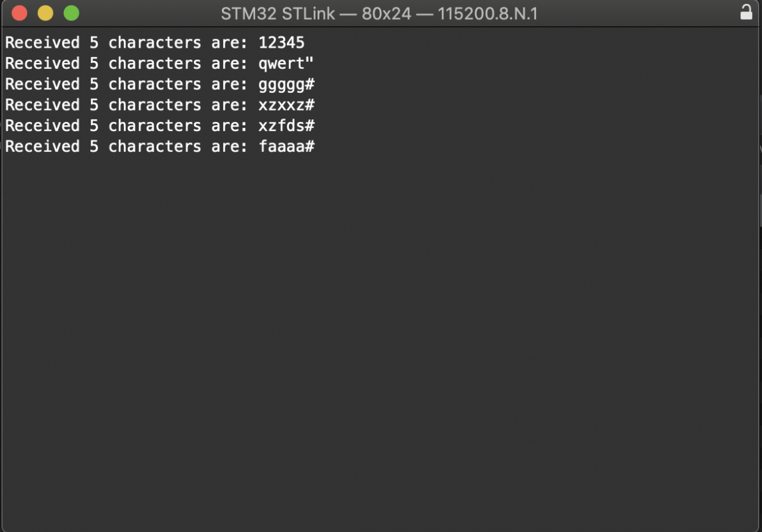762x532 pixels.
Task: Click the number 5 on second line
Action: pos(94,64)
